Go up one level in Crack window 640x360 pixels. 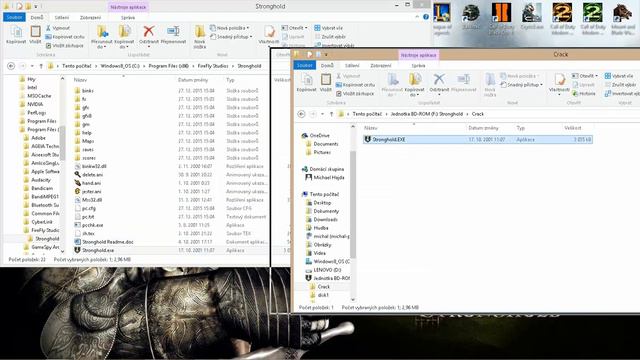pyautogui.click(x=331, y=114)
